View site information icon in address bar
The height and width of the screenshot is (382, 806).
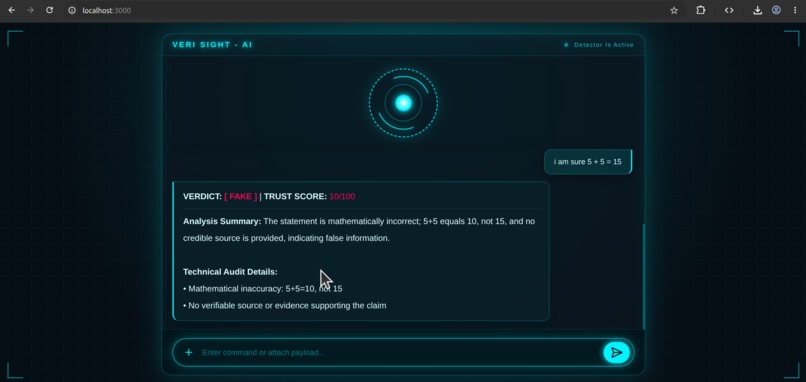click(x=72, y=10)
